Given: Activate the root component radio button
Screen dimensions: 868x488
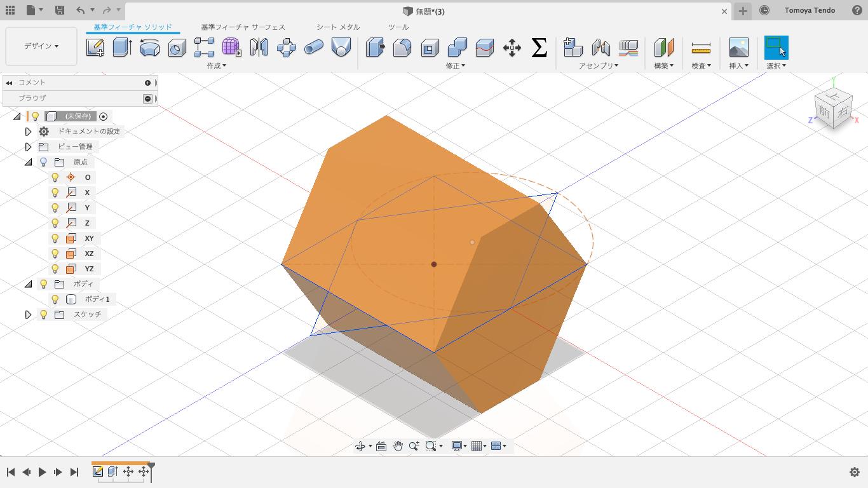Looking at the screenshot, I should click(103, 116).
